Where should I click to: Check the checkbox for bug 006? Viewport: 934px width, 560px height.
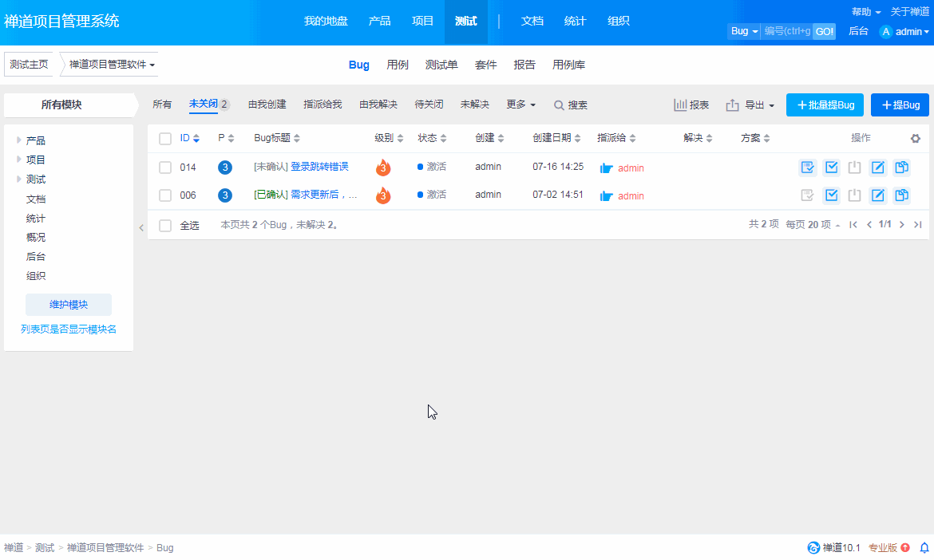tap(165, 195)
